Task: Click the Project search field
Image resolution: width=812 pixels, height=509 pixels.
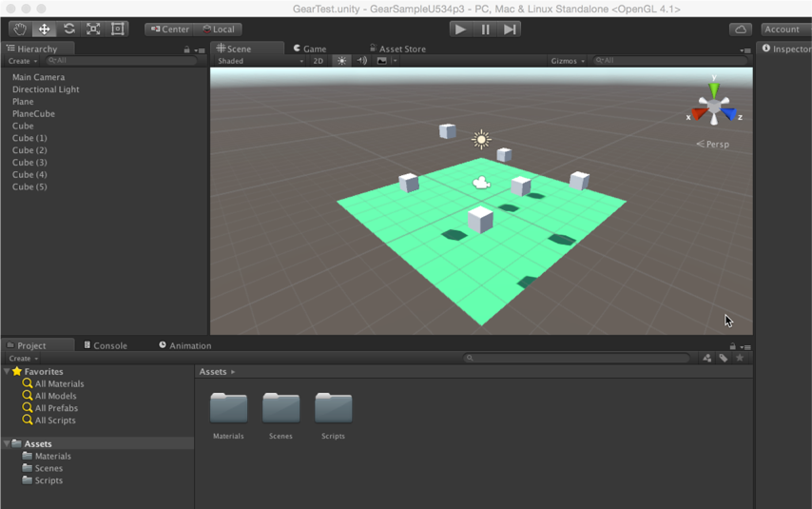Action: point(577,358)
